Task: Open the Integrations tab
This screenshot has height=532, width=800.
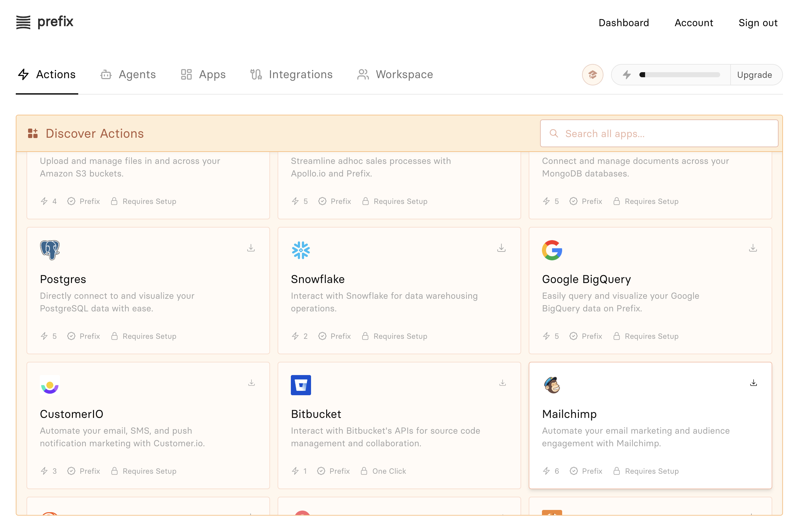Action: [x=291, y=75]
